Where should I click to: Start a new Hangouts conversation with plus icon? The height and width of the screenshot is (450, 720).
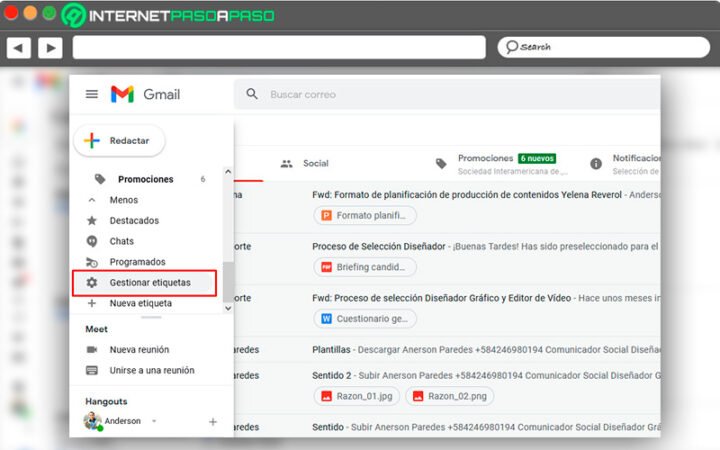pyautogui.click(x=213, y=422)
